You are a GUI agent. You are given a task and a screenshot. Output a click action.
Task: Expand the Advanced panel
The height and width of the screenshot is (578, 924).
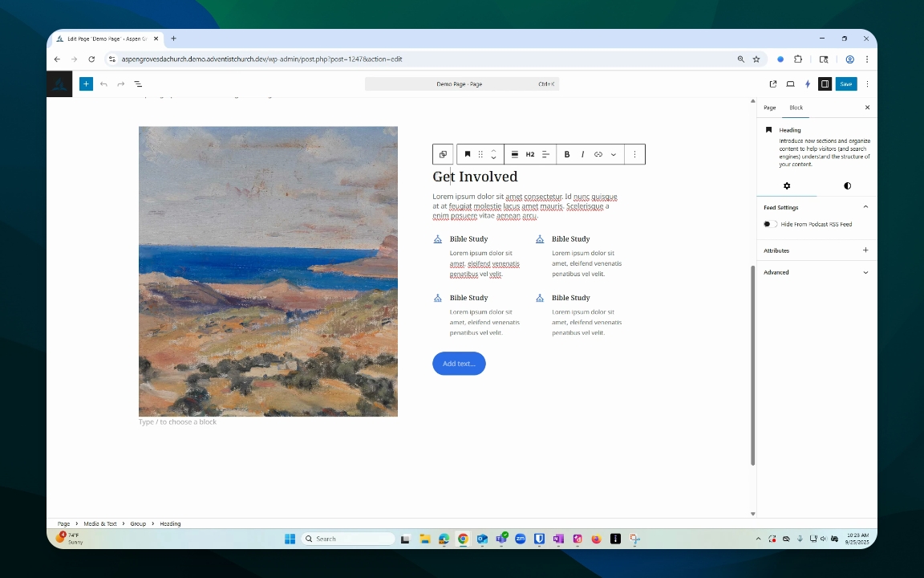pos(817,272)
